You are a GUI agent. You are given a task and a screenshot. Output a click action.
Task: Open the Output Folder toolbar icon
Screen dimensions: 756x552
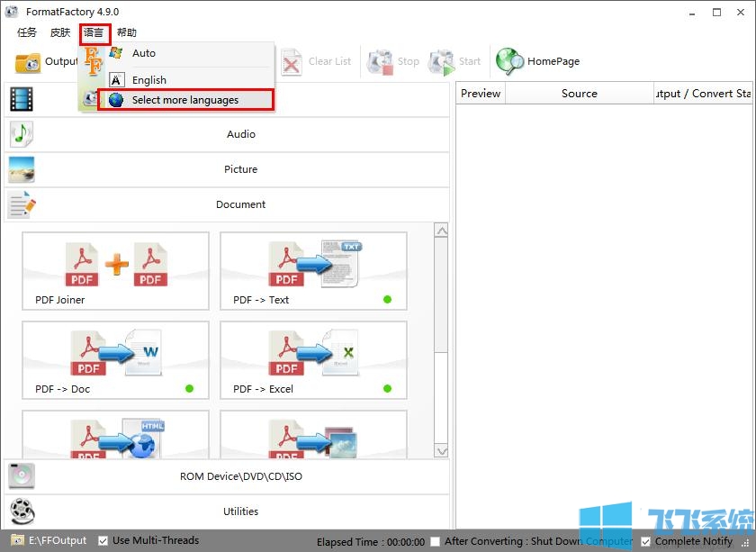pyautogui.click(x=28, y=62)
